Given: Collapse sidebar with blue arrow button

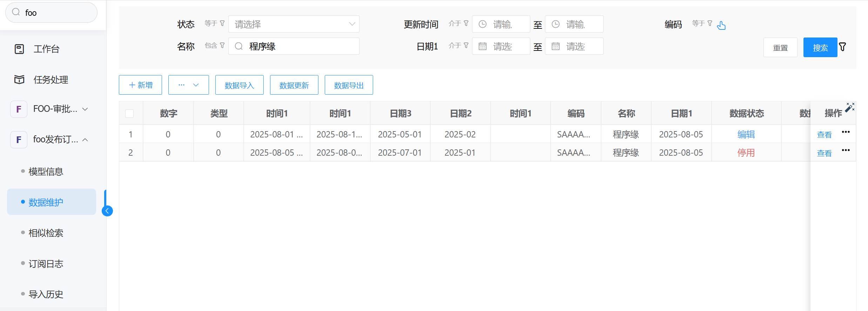Looking at the screenshot, I should [107, 211].
